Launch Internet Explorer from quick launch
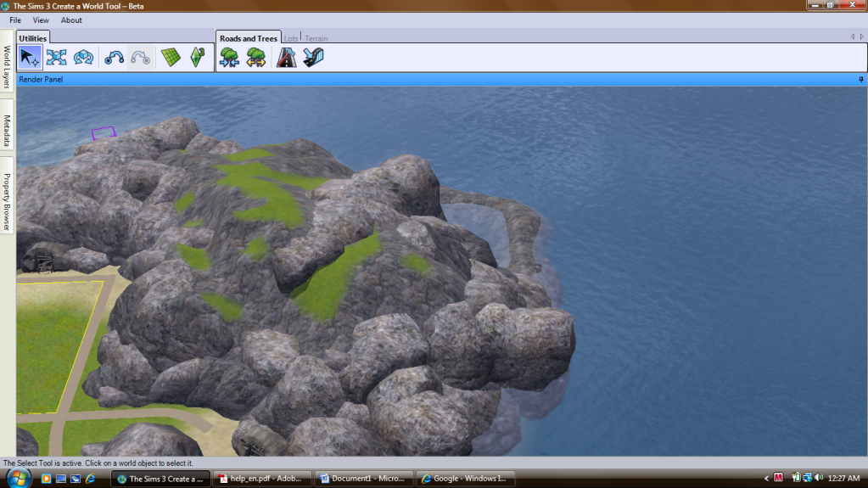This screenshot has height=488, width=868. click(x=90, y=479)
